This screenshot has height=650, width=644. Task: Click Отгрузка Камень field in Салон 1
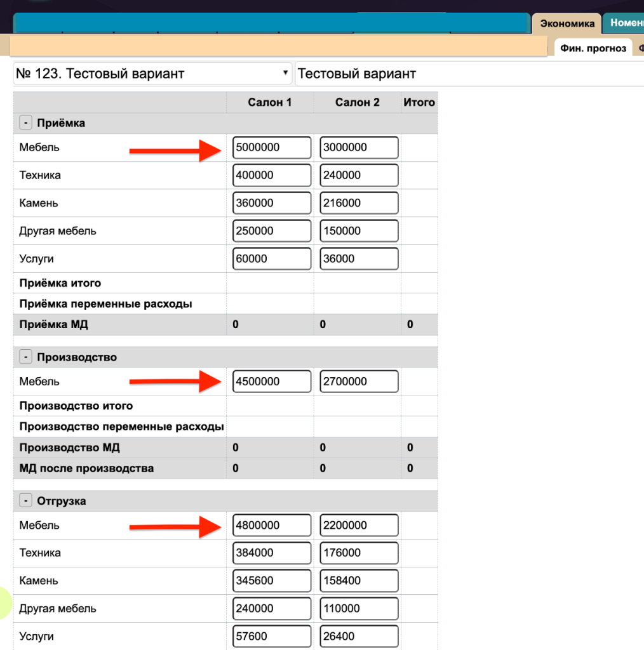[272, 581]
